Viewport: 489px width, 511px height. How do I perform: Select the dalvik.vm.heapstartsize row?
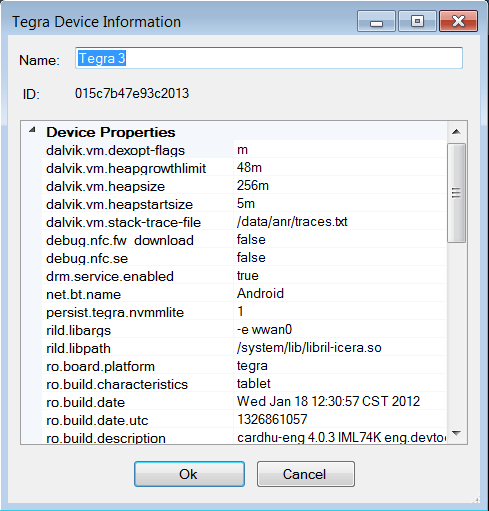244,204
